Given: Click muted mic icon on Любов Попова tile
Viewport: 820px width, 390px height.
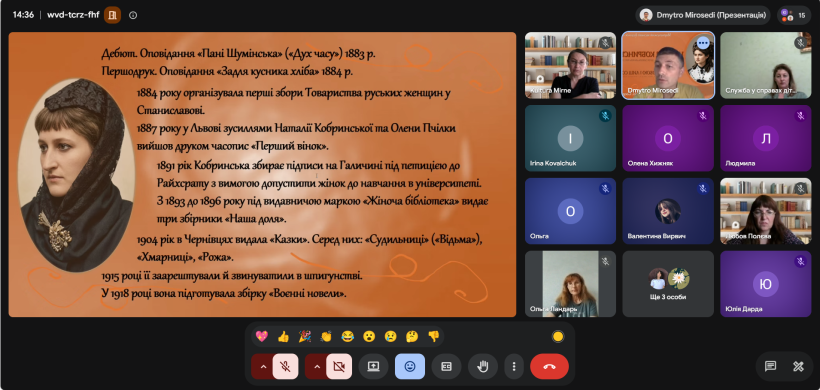Looking at the screenshot, I should (x=801, y=188).
